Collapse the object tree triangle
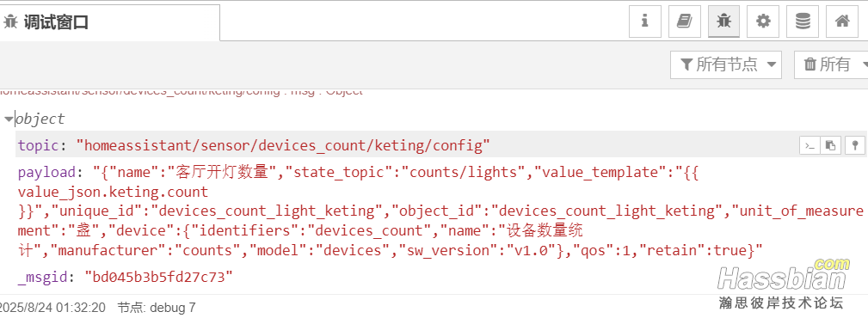Viewport: 868px width, 318px height. tap(9, 119)
